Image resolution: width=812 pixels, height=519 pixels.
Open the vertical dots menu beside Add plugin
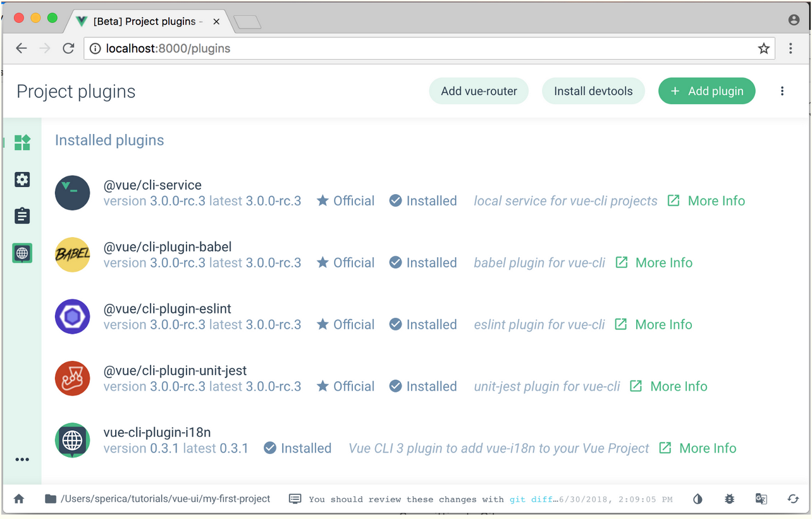[782, 91]
